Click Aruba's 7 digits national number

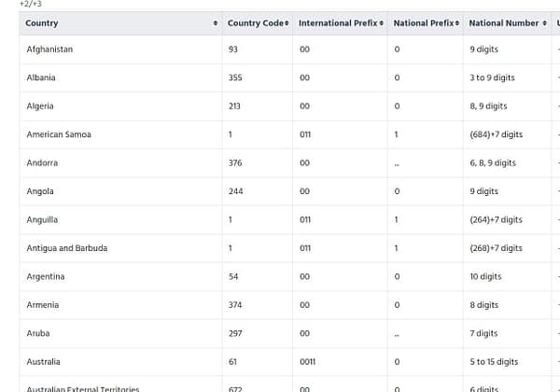[x=483, y=334]
